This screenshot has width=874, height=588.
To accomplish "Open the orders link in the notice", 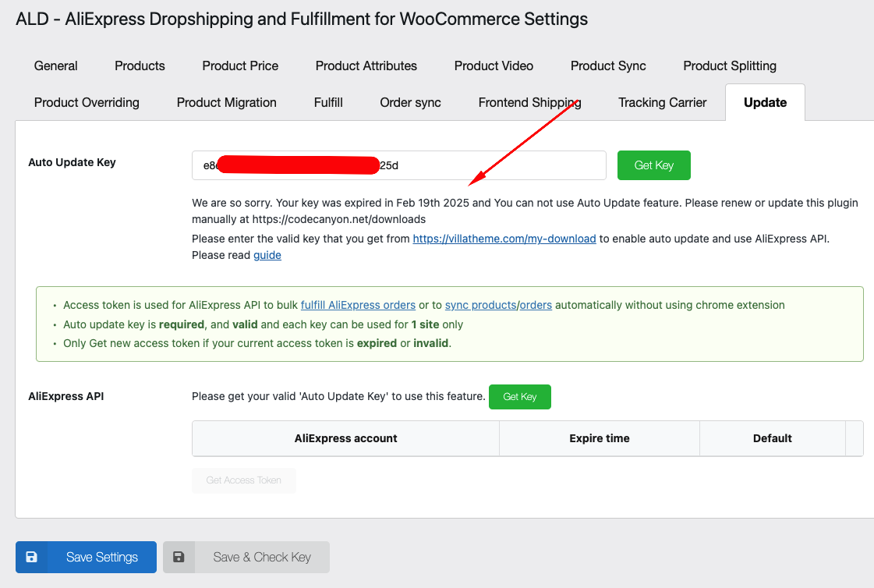I will 536,305.
